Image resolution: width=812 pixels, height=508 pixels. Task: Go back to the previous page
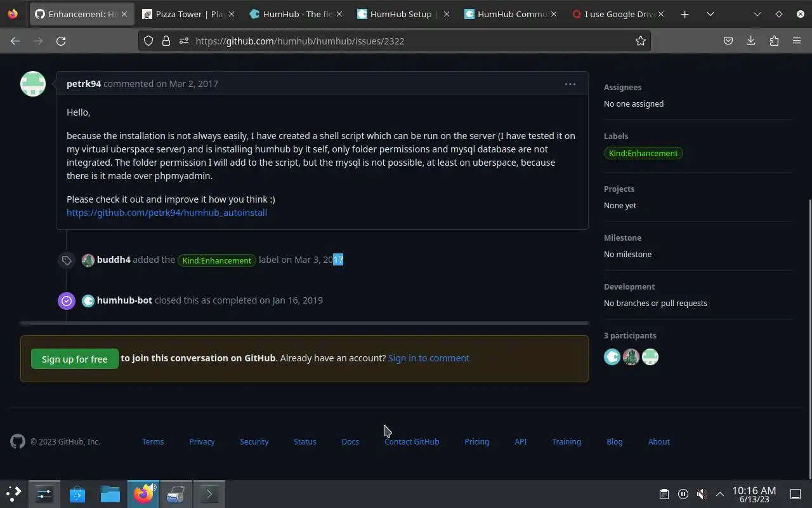point(15,41)
